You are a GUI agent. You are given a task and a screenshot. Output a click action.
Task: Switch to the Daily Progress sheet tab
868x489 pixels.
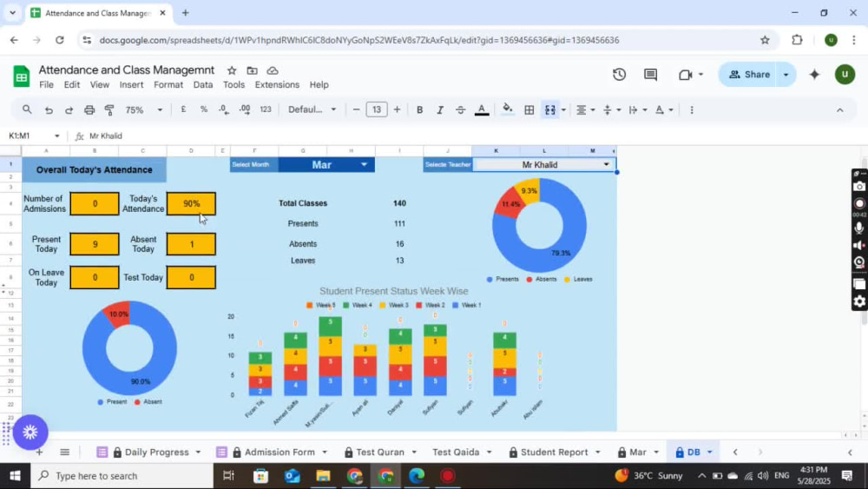click(156, 452)
